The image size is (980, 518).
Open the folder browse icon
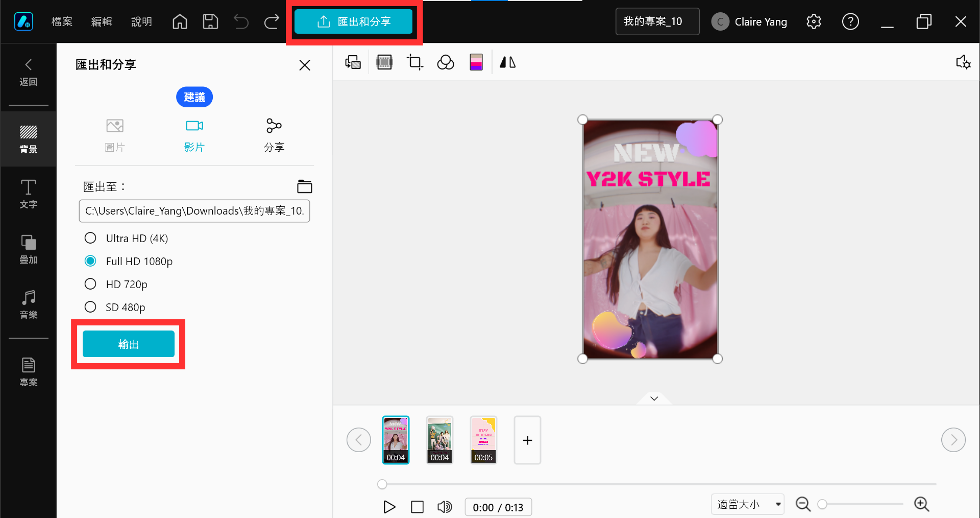point(305,187)
